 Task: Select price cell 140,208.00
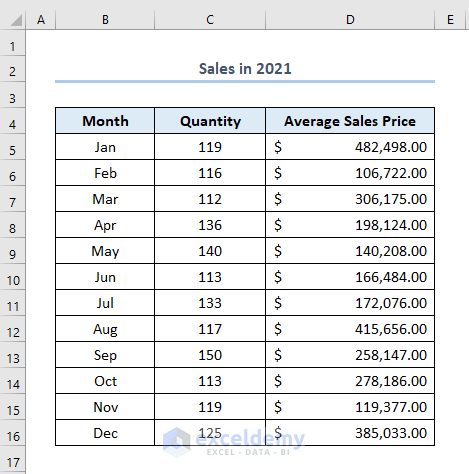coord(350,251)
